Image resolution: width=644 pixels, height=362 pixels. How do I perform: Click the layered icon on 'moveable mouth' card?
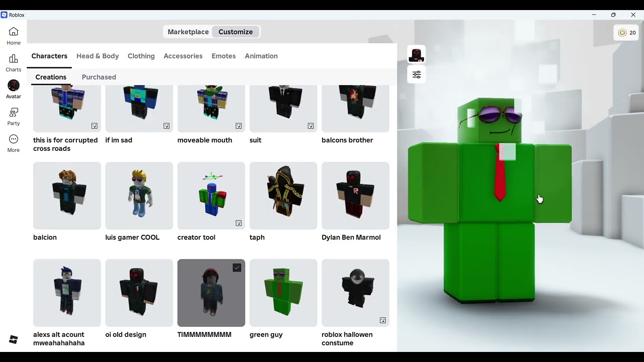pos(238,126)
